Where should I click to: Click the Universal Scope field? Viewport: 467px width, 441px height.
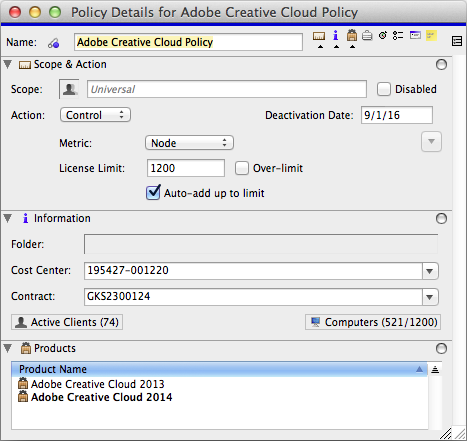click(x=227, y=89)
